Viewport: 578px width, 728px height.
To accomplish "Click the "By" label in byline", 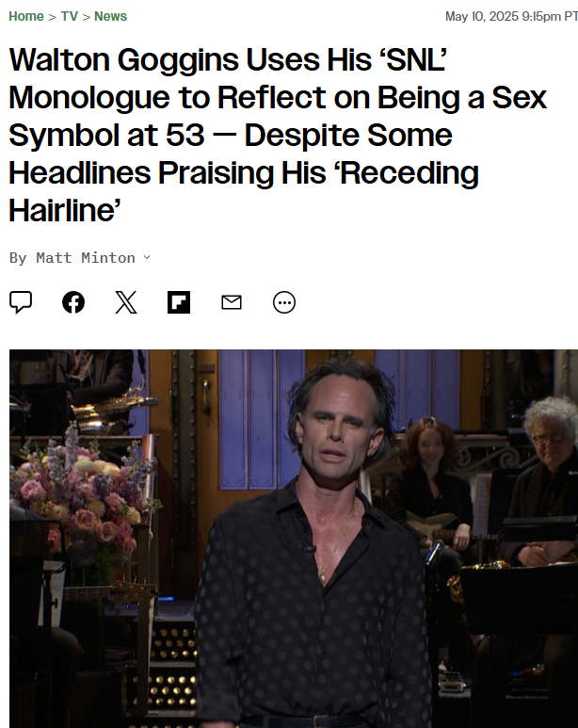I will coord(18,258).
